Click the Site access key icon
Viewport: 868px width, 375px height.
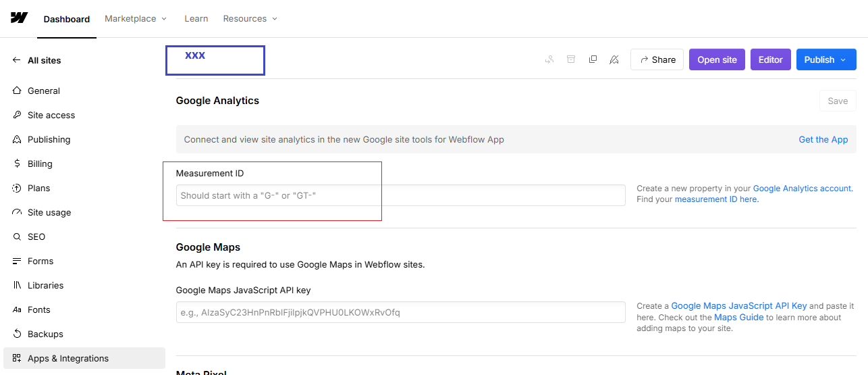(x=17, y=115)
